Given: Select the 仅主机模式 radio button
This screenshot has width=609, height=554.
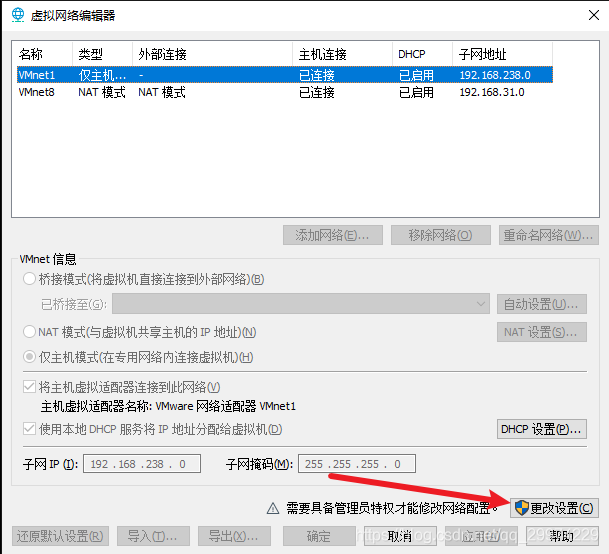Looking at the screenshot, I should 30,357.
